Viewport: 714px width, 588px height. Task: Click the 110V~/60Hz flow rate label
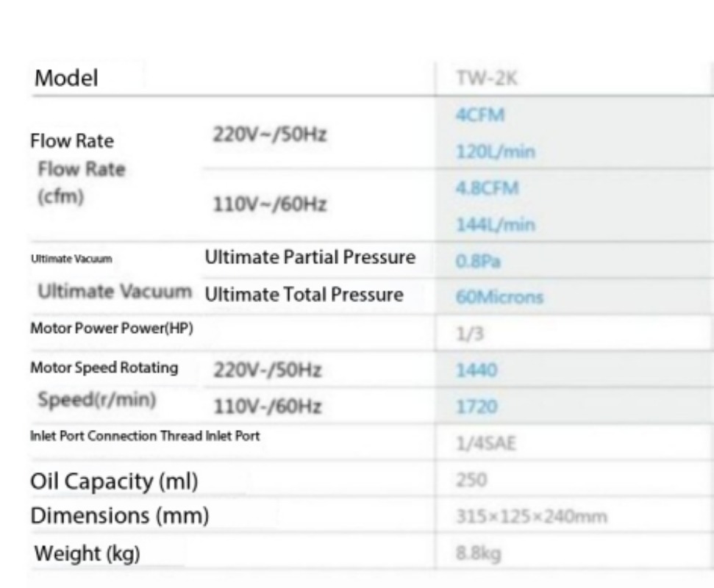pos(270,204)
